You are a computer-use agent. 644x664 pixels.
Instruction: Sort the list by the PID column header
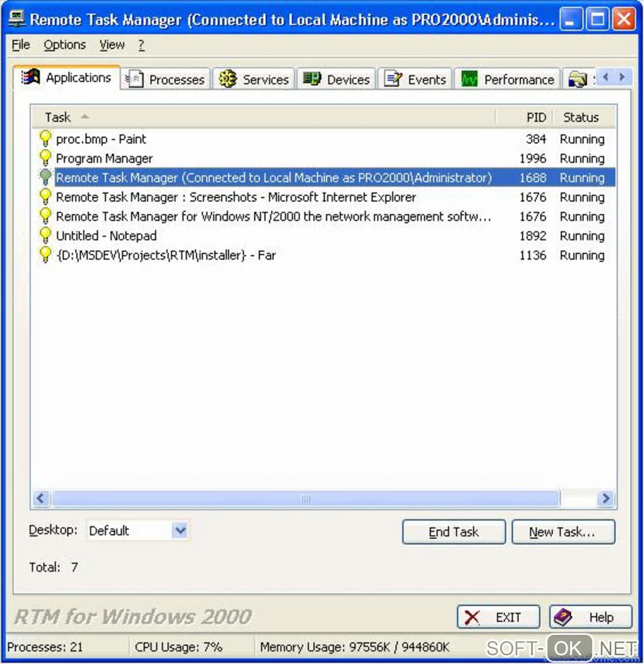click(525, 117)
